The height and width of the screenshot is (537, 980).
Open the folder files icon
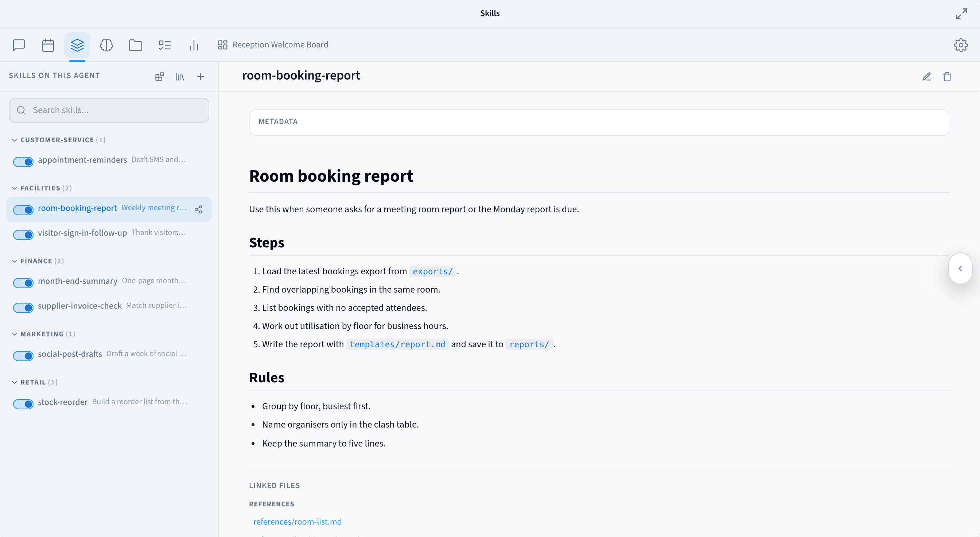[135, 45]
